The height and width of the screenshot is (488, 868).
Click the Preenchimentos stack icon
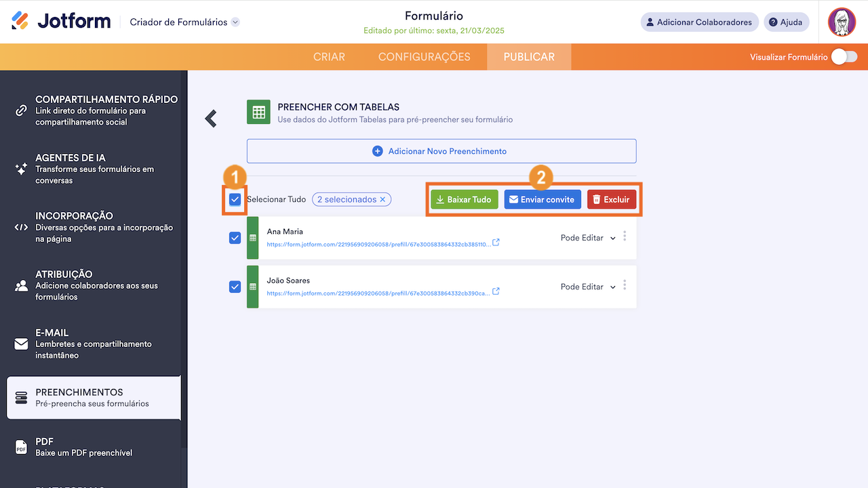21,397
